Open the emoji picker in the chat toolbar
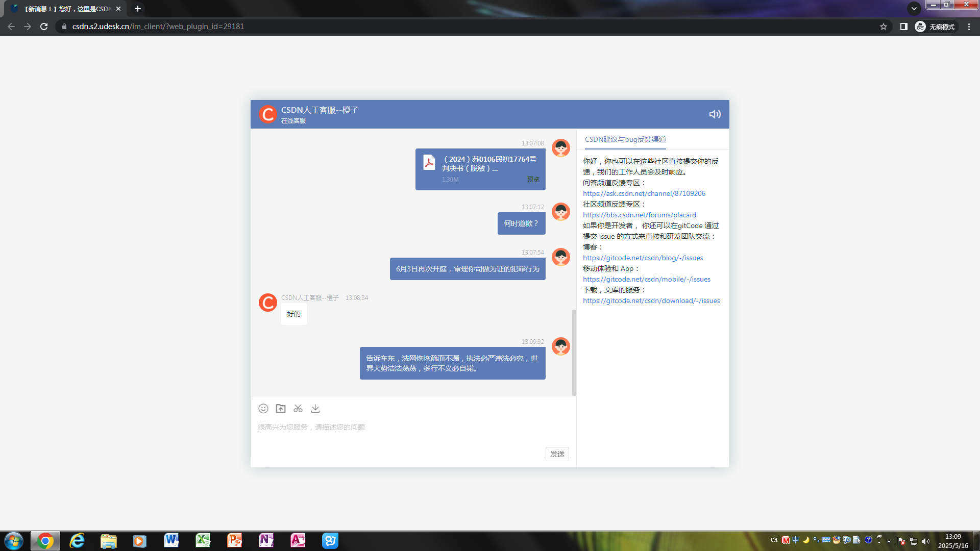This screenshot has width=980, height=551. pyautogui.click(x=263, y=409)
